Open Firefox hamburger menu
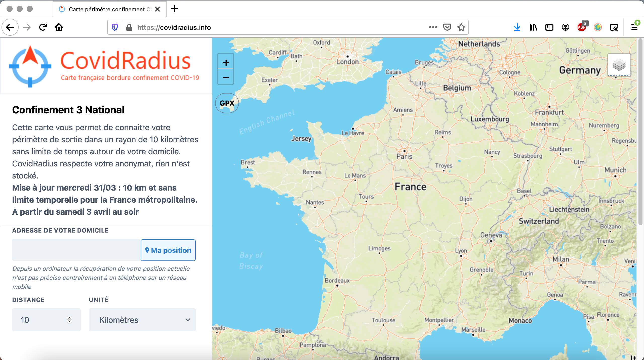The image size is (644, 360). (634, 27)
